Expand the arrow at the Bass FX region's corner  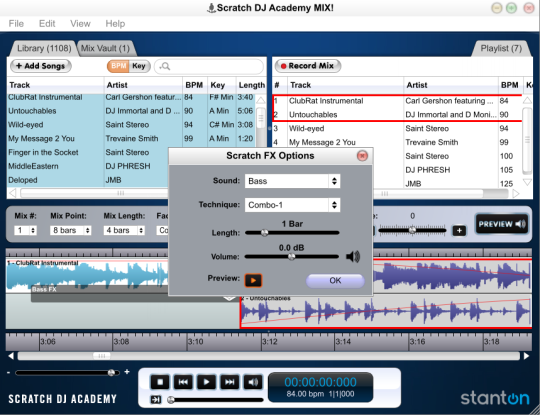(229, 298)
